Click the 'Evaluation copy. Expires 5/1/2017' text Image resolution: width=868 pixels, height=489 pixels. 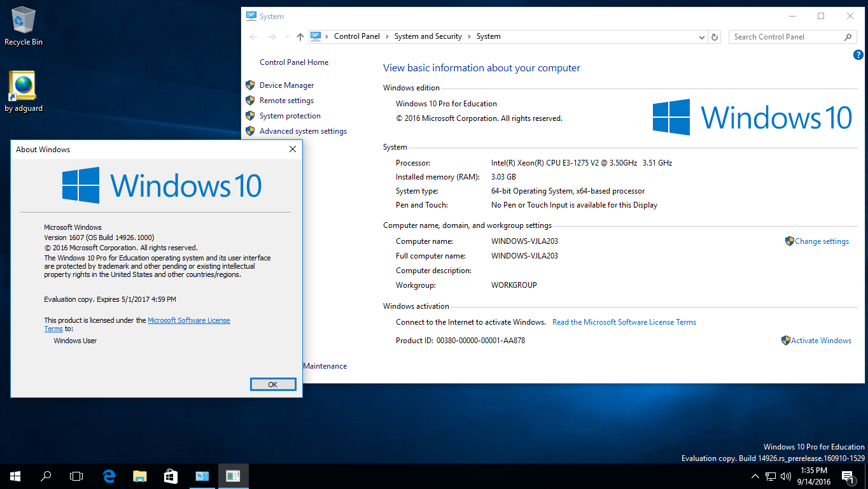point(110,299)
